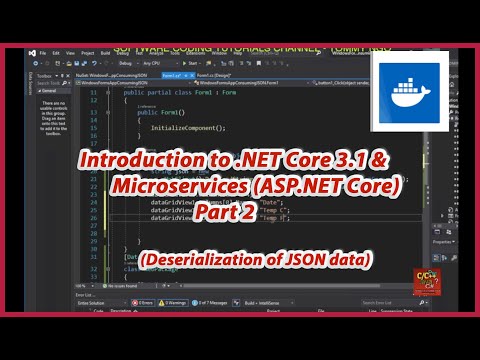Image resolution: width=480 pixels, height=360 pixels.
Task: Click the wrench Property Pages icon
Action: (x=454, y=258)
